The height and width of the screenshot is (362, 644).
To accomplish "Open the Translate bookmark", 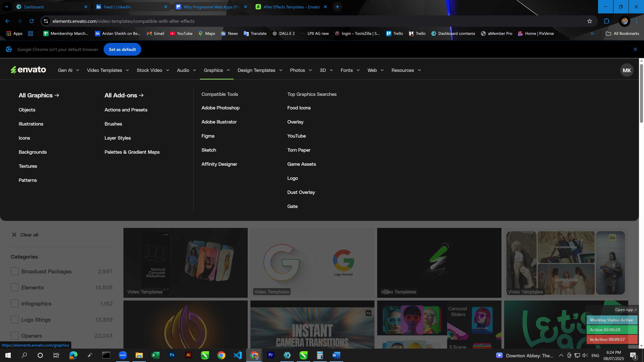I will 255,34.
